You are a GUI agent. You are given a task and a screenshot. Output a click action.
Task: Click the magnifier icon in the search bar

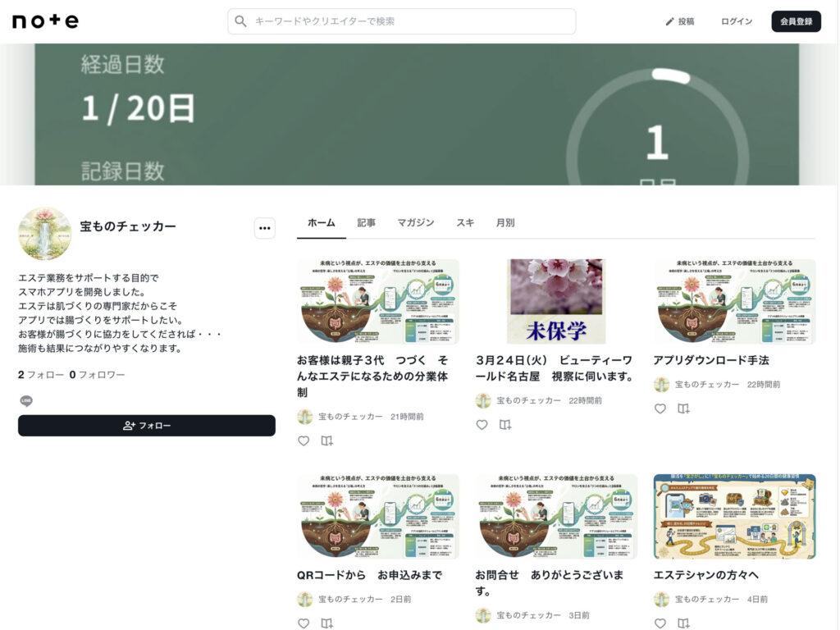pyautogui.click(x=240, y=21)
